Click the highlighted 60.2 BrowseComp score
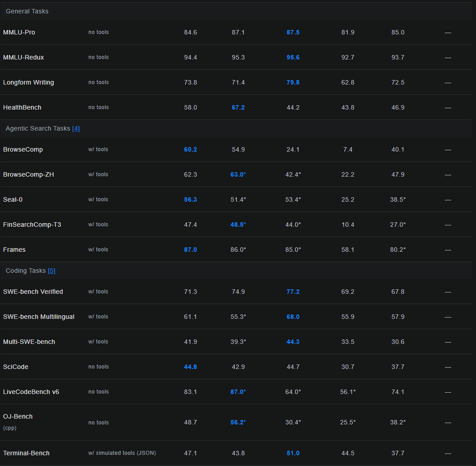Viewport: 476px width, 466px height. click(x=190, y=149)
